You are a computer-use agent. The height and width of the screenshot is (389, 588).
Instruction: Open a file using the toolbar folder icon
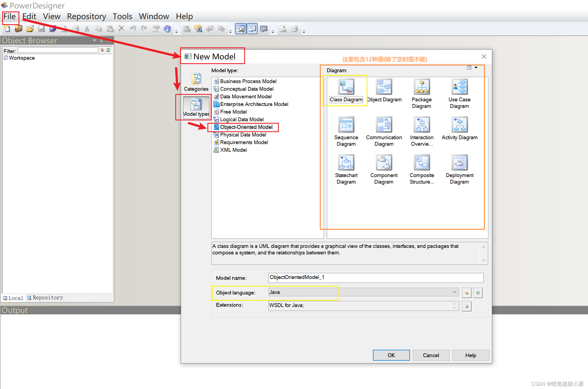tap(30, 29)
